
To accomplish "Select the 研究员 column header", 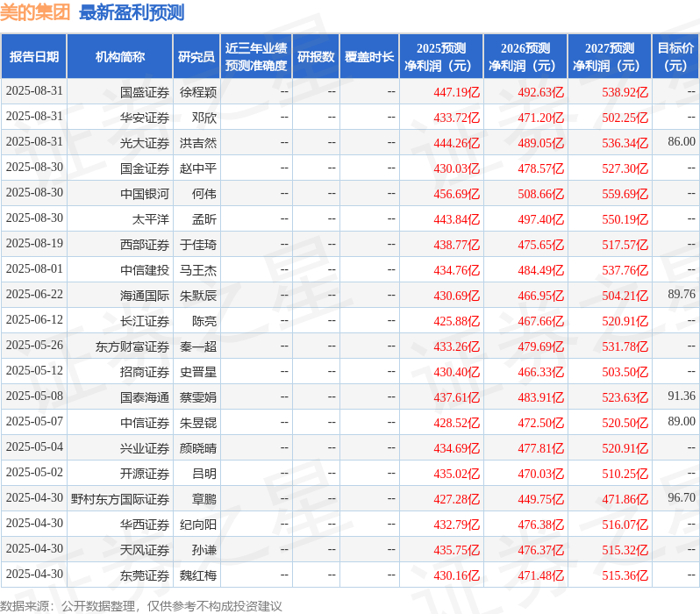I will [196, 57].
